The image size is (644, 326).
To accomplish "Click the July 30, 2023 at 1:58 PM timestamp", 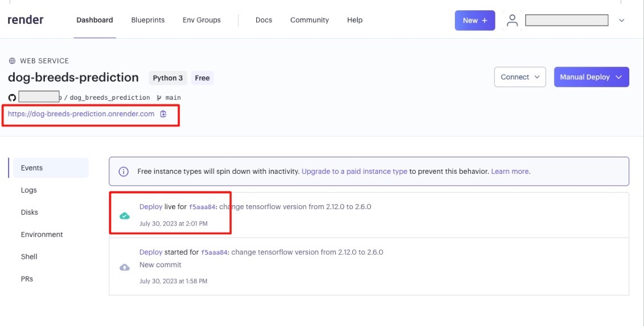I will coord(173,281).
